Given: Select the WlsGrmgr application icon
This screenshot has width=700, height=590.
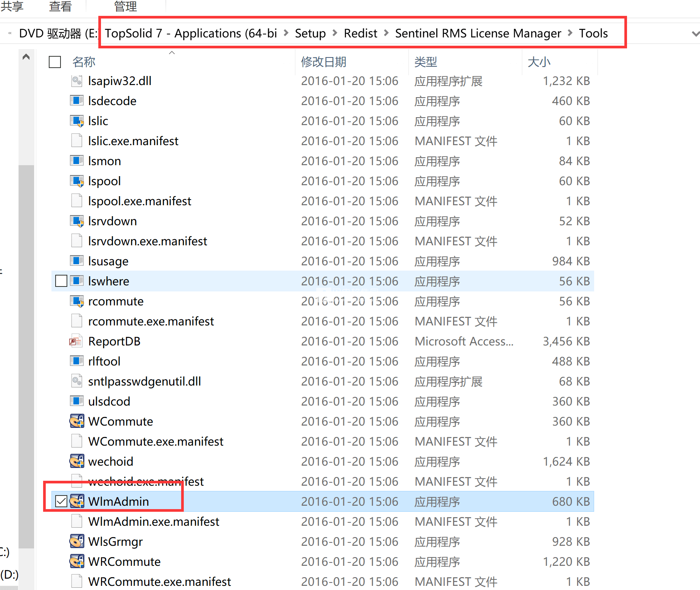Looking at the screenshot, I should (77, 541).
